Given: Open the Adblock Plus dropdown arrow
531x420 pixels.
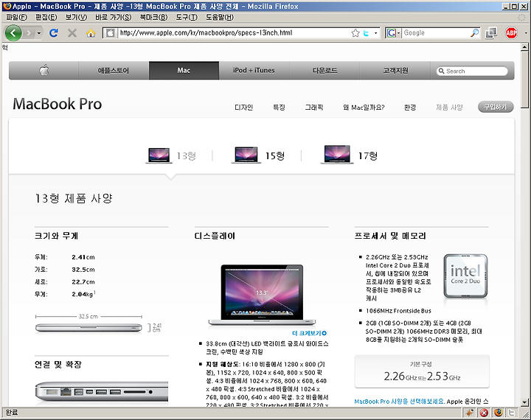Looking at the screenshot, I should tap(526, 33).
